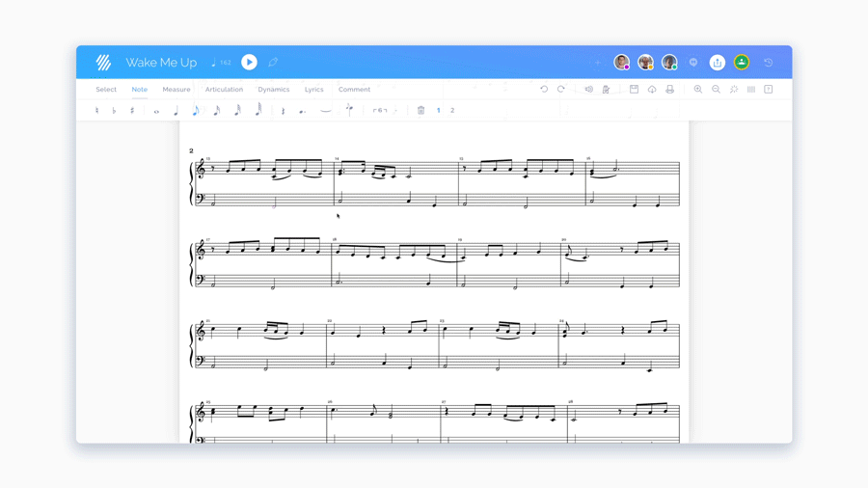868x488 pixels.
Task: Click the help question mark icon
Action: point(769,89)
